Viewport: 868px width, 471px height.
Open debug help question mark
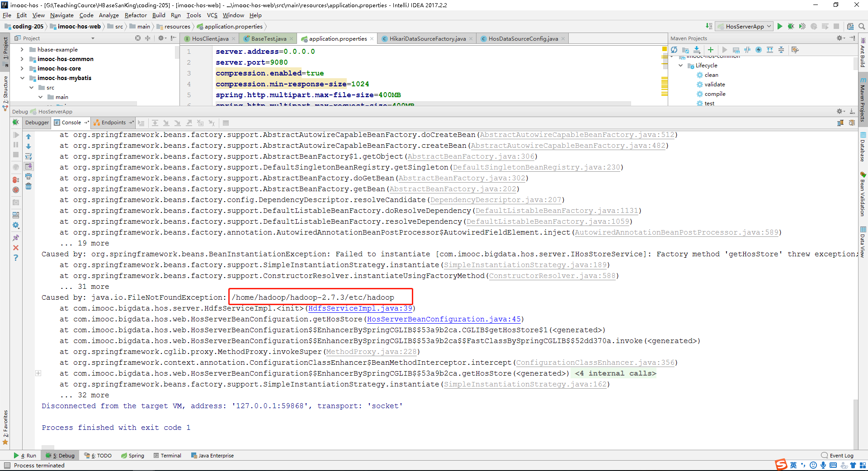[x=16, y=258]
